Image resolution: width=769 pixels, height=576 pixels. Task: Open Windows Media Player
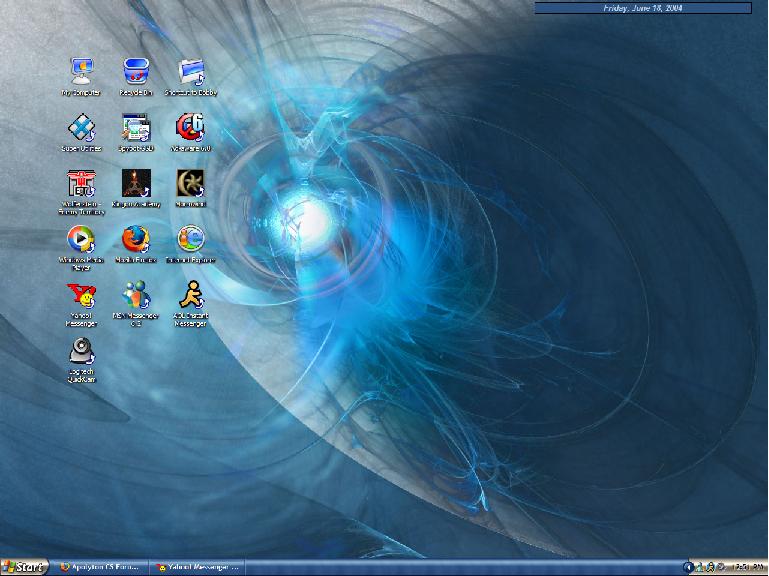coord(81,239)
